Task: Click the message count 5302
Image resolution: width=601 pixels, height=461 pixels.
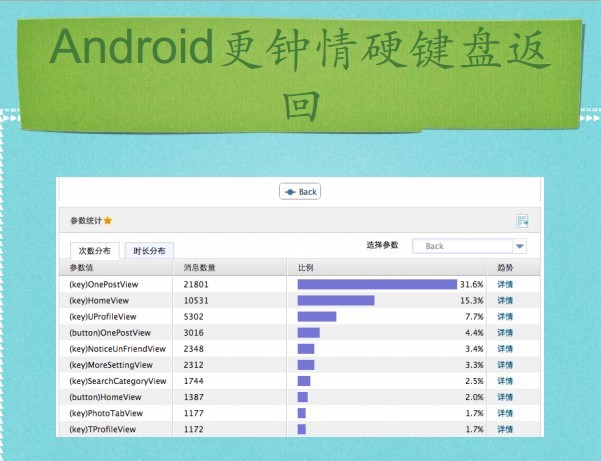Action: coord(194,317)
